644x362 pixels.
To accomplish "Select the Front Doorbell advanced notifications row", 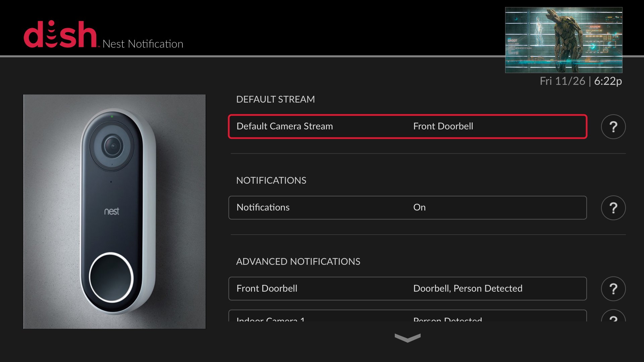I will [x=408, y=289].
